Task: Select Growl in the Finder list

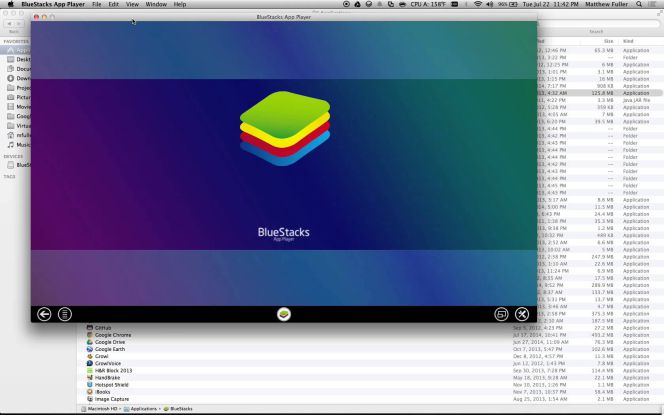Action: coord(101,357)
